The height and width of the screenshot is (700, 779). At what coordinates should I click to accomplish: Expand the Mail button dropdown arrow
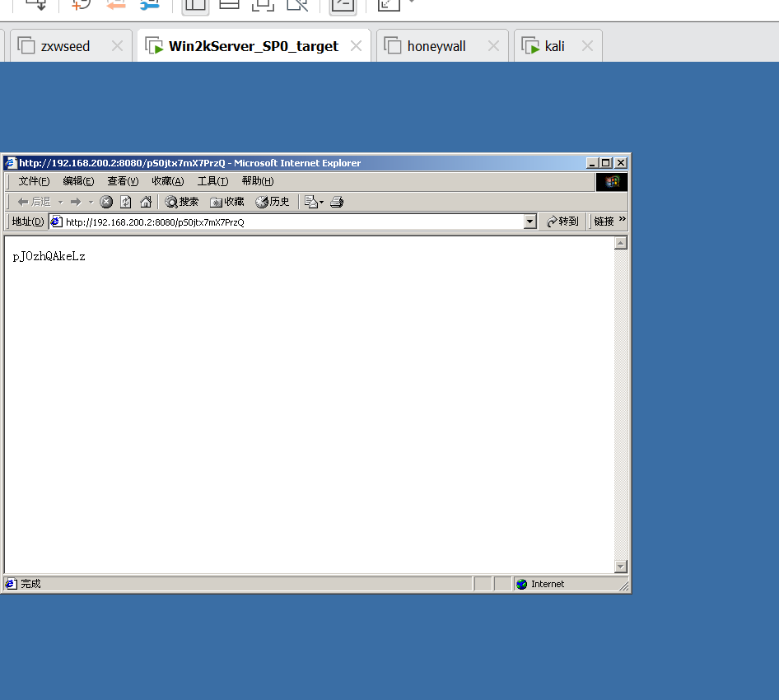(x=321, y=203)
